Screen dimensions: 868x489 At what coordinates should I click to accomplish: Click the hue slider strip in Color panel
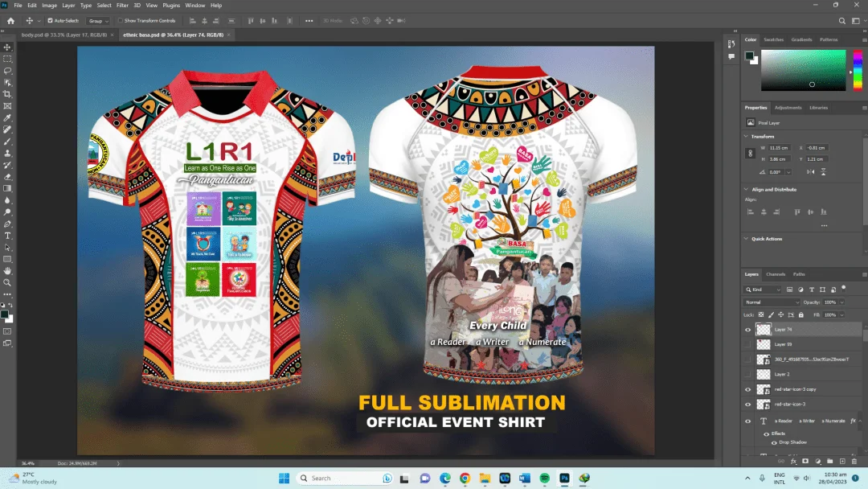pyautogui.click(x=858, y=70)
